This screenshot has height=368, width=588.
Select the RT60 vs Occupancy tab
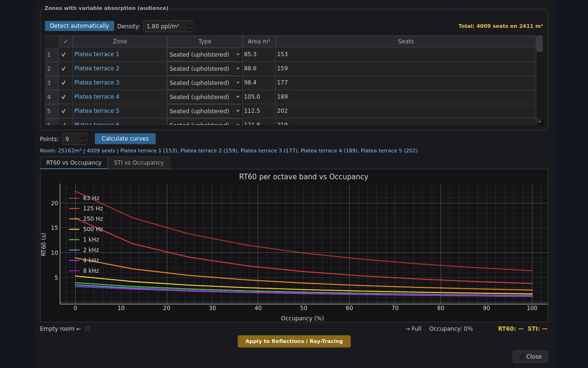[73, 163]
